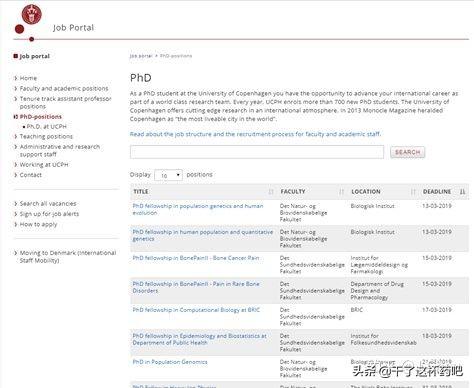474x388 pixels.
Task: Sort table by Title column arrows
Action: click(271, 192)
